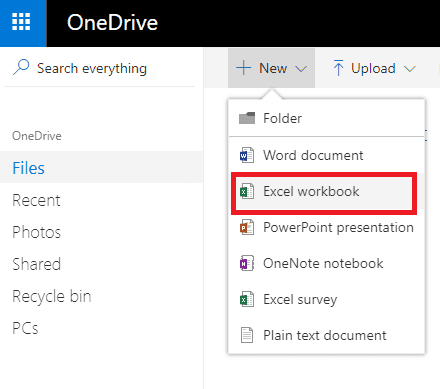
Task: Click the Folder icon in New menu
Action: click(247, 118)
